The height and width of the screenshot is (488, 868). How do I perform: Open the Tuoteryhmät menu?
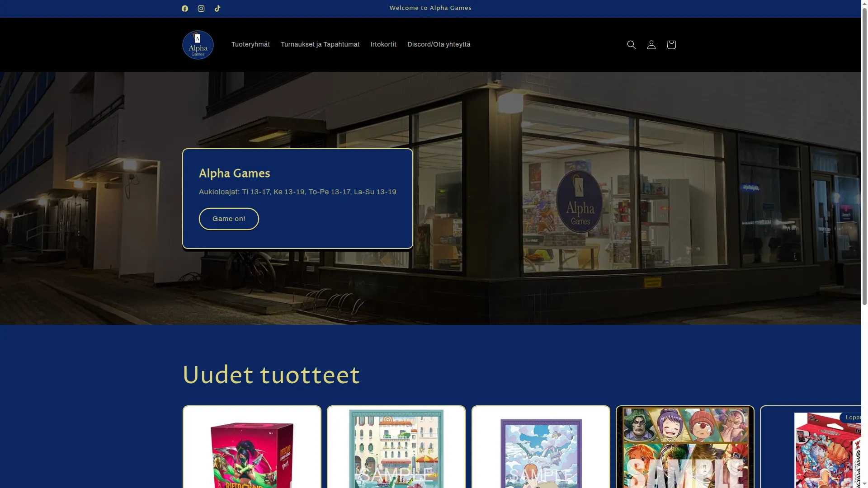[x=250, y=44]
